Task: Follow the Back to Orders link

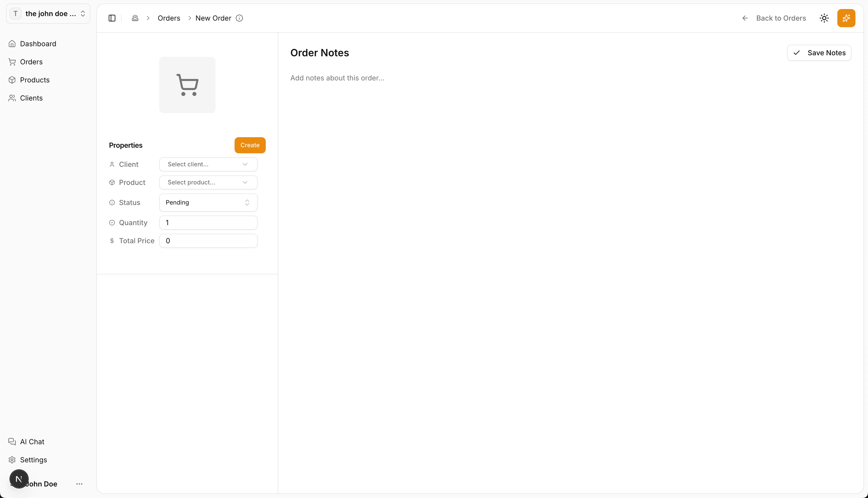Action: [x=781, y=18]
